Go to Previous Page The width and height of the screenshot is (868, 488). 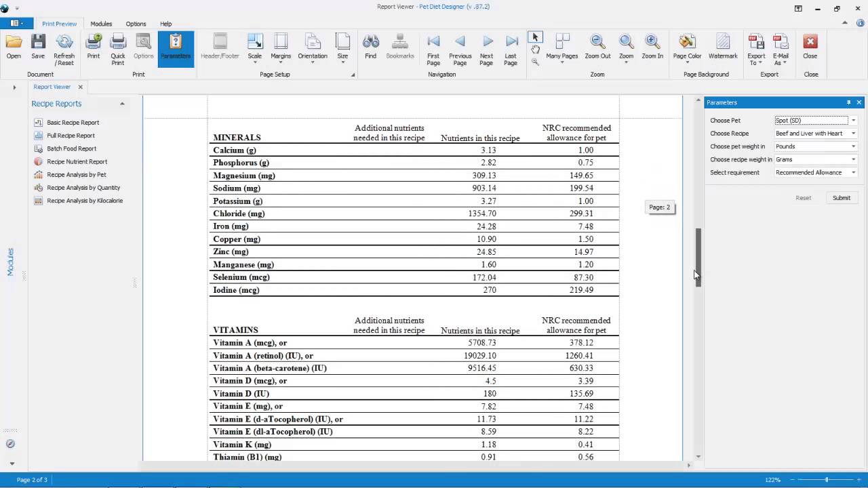(x=460, y=49)
